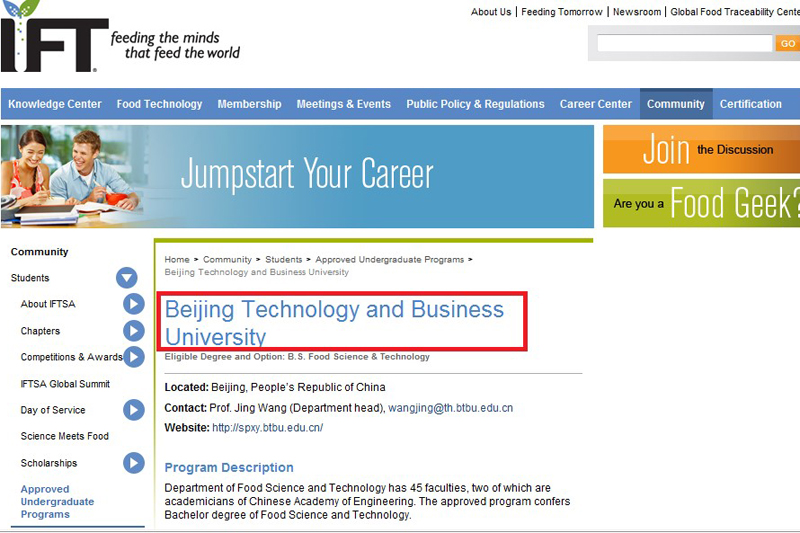This screenshot has width=800, height=533.
Task: Expand the Day of Service arrow
Action: tap(134, 410)
